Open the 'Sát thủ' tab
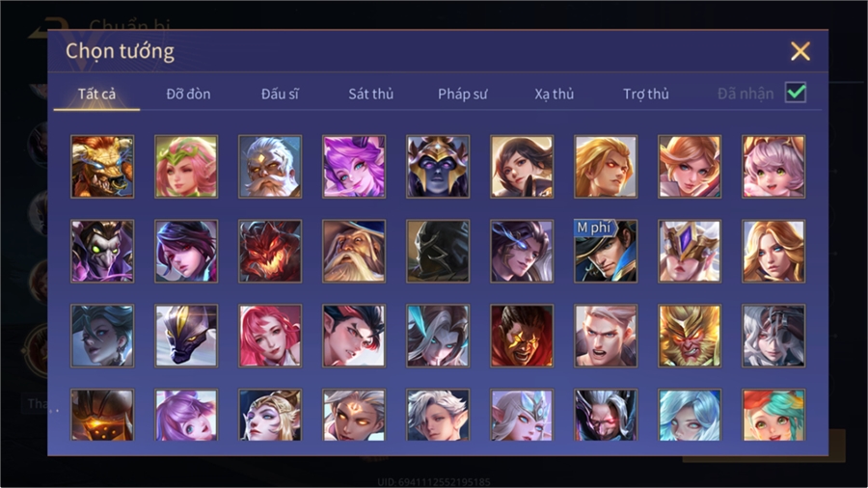 371,95
